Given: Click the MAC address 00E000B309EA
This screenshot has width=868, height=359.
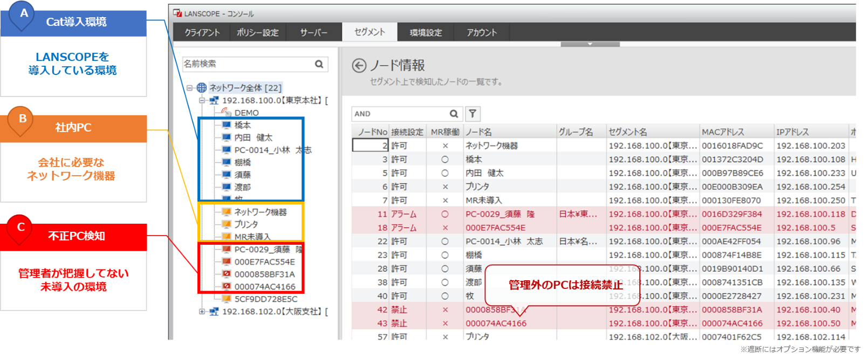Looking at the screenshot, I should tap(732, 187).
